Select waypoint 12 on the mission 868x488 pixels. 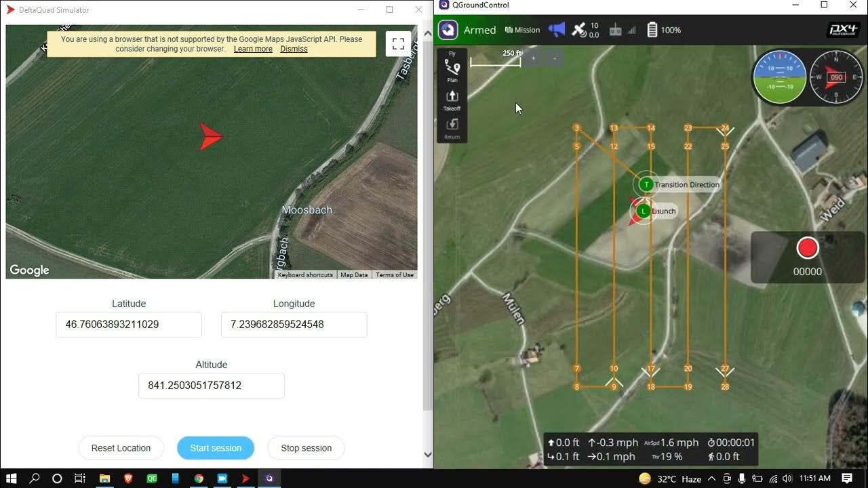tap(614, 146)
